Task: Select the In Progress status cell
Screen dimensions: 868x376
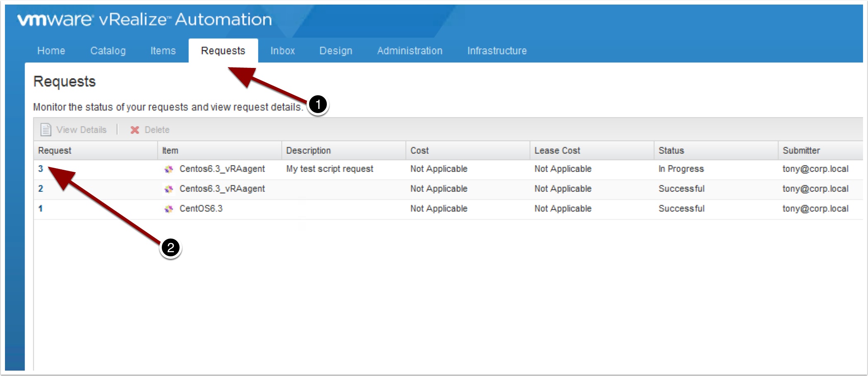Action: pyautogui.click(x=681, y=169)
